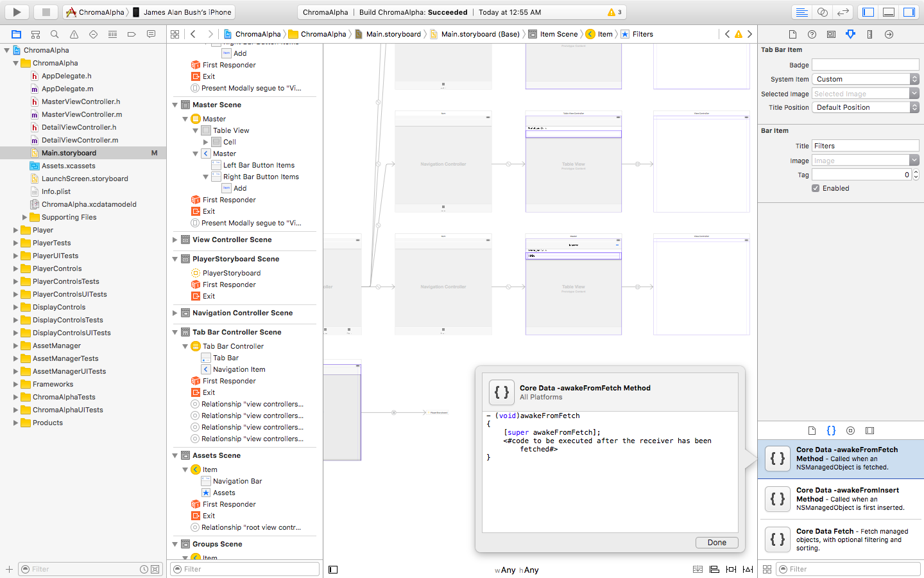Open the Debug navigator tab
Viewport: 924px width, 578px height.
(112, 34)
